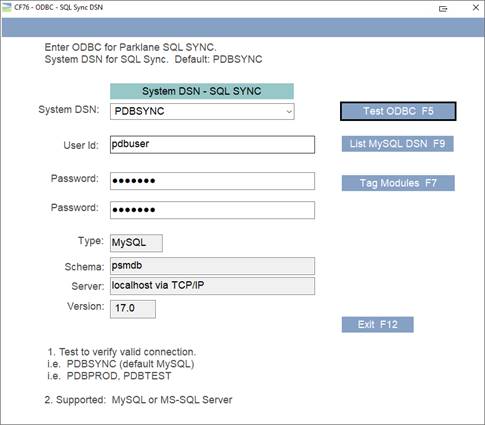
Task: Click the System DSN label text
Action: (69, 109)
